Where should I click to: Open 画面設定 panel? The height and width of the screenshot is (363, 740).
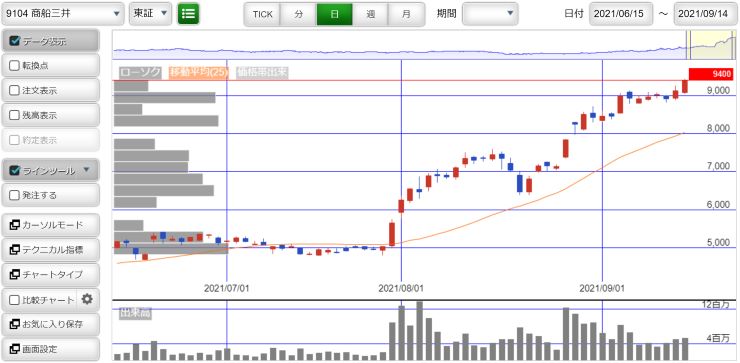pyautogui.click(x=51, y=349)
